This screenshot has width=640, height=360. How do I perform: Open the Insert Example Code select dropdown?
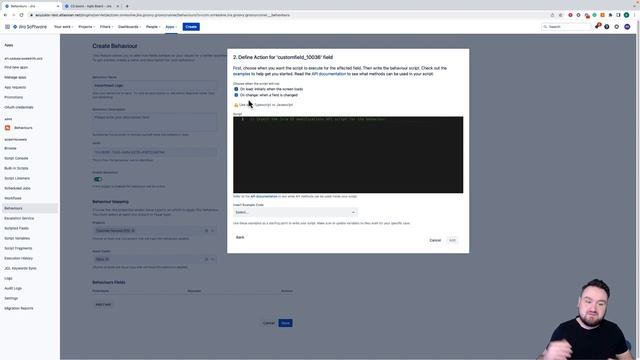click(295, 212)
